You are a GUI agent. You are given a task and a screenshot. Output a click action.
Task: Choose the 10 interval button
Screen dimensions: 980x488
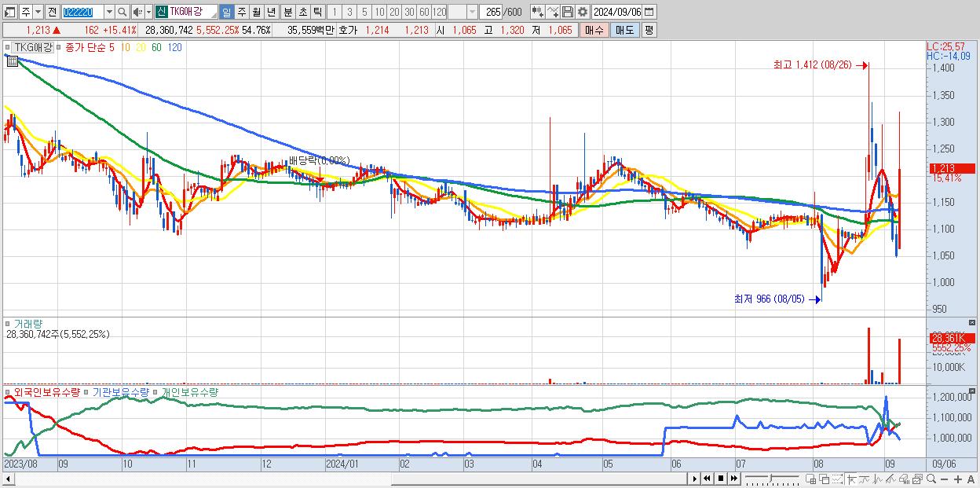pos(379,12)
